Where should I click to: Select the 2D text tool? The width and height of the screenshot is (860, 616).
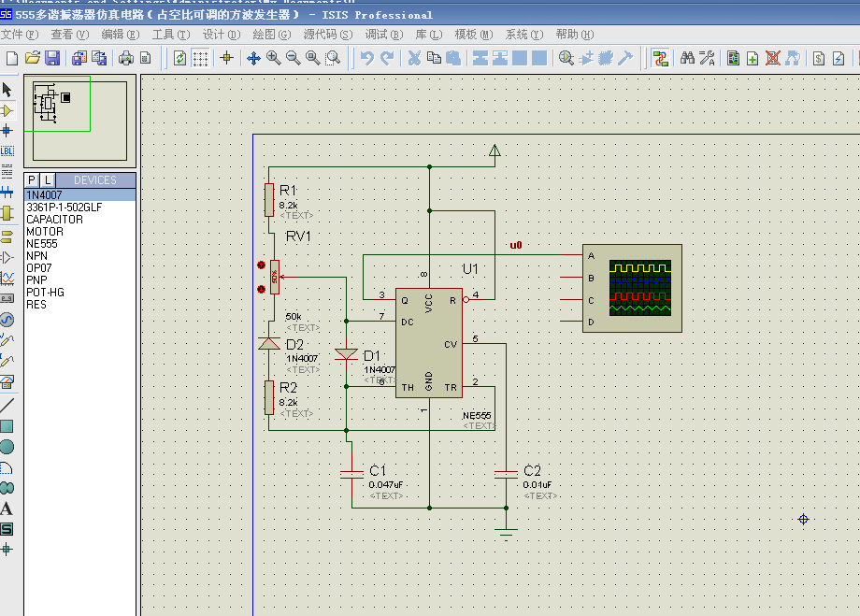point(7,509)
